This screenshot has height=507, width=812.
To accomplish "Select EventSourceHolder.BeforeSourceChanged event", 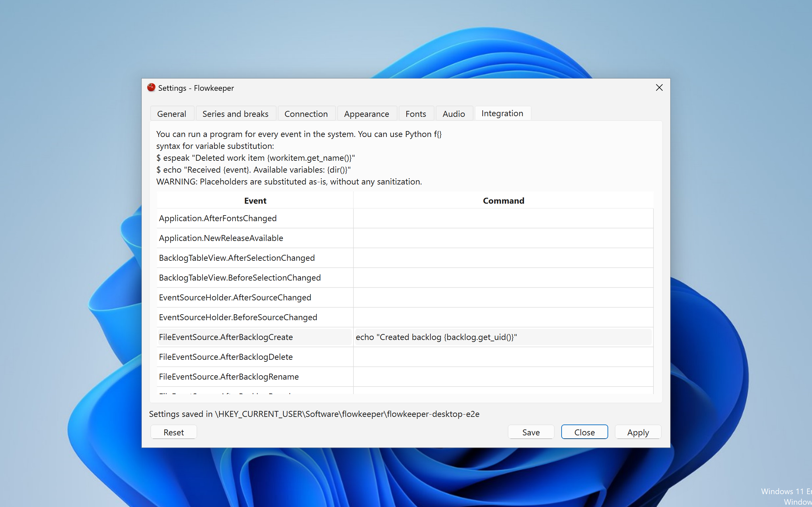I will point(255,317).
